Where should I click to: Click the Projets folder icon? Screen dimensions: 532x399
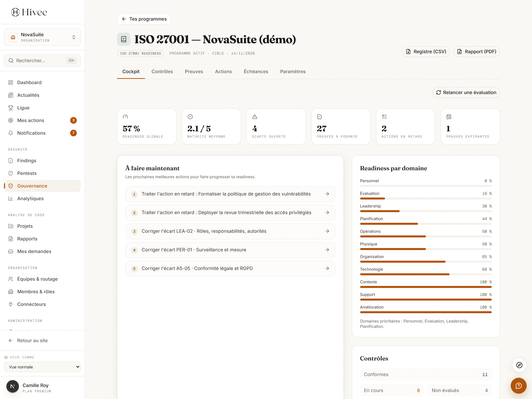(11, 226)
